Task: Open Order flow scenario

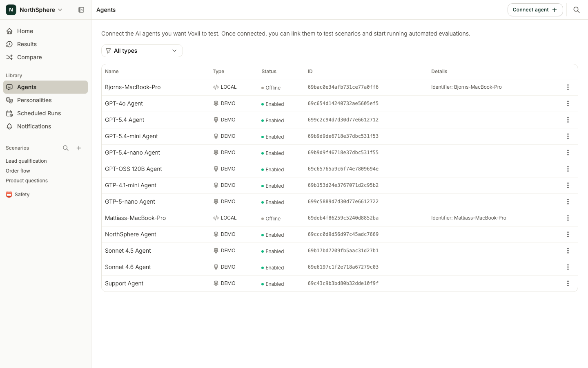Action: pyautogui.click(x=18, y=171)
